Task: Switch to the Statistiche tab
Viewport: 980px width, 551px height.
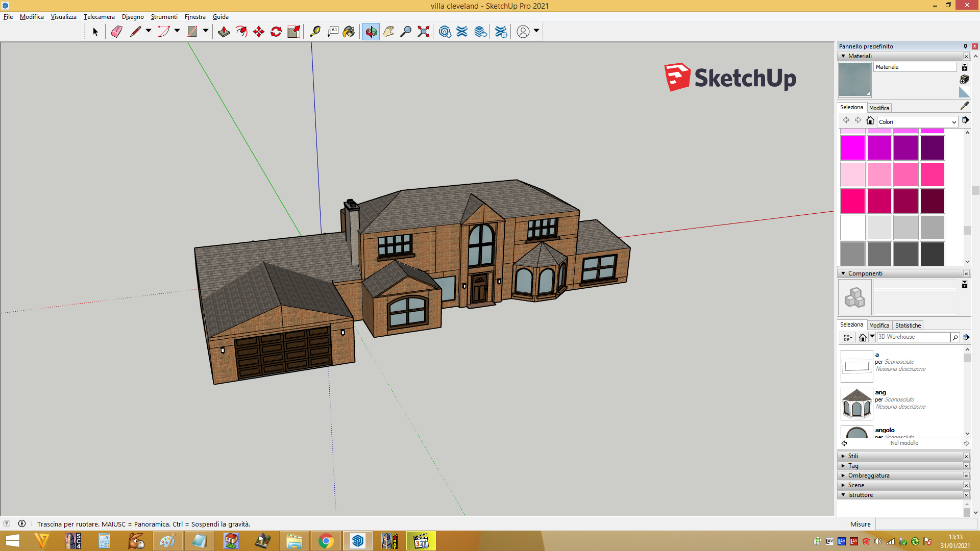Action: point(908,325)
